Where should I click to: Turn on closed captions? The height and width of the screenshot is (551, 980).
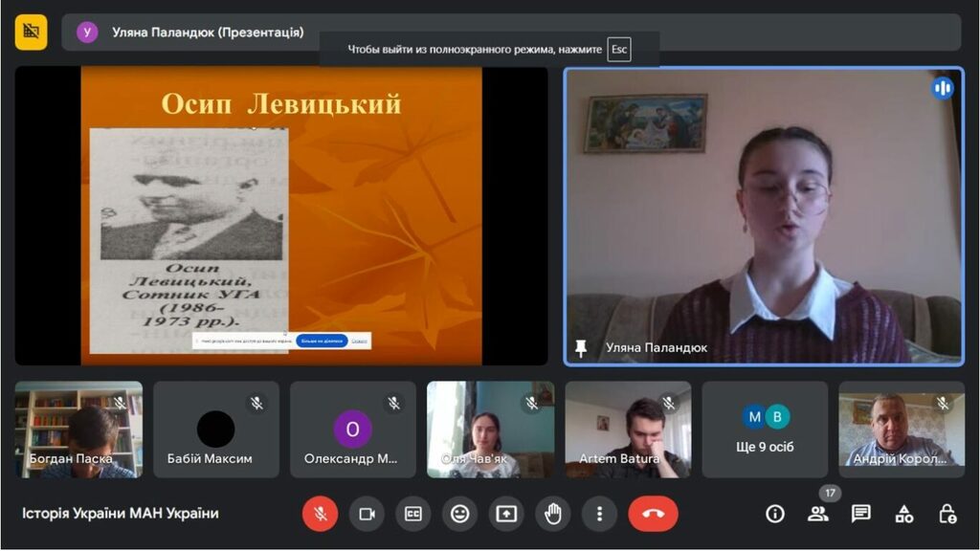click(x=412, y=514)
